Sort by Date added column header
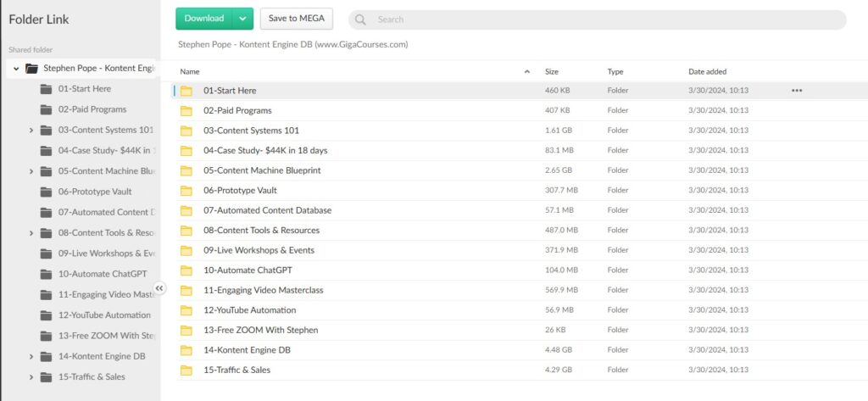The height and width of the screenshot is (401, 868). coord(707,72)
